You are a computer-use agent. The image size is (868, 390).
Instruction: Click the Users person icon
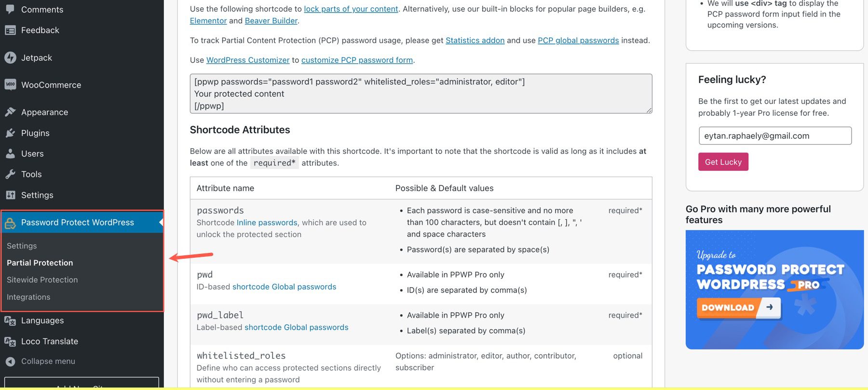click(x=10, y=153)
